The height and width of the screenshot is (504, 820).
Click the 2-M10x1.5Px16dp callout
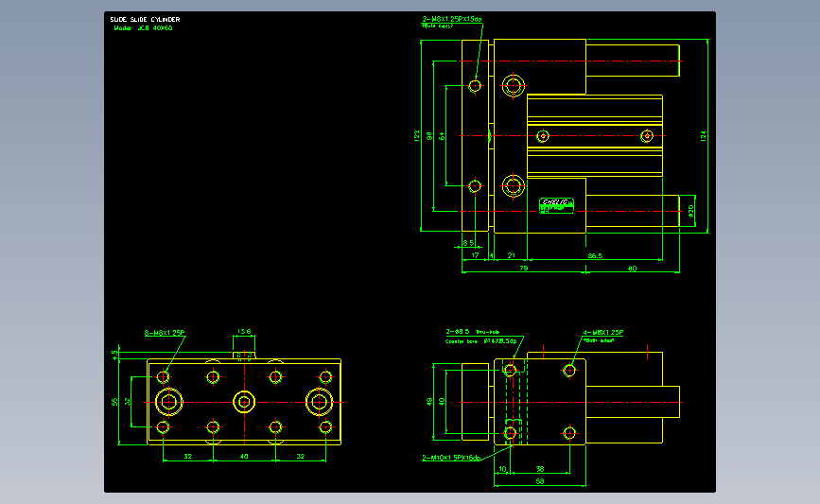tap(451, 458)
